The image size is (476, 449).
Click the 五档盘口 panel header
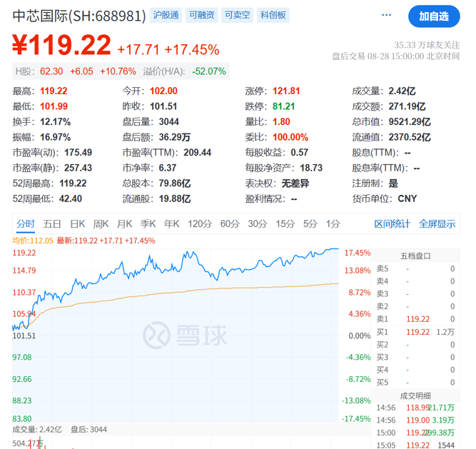click(415, 256)
